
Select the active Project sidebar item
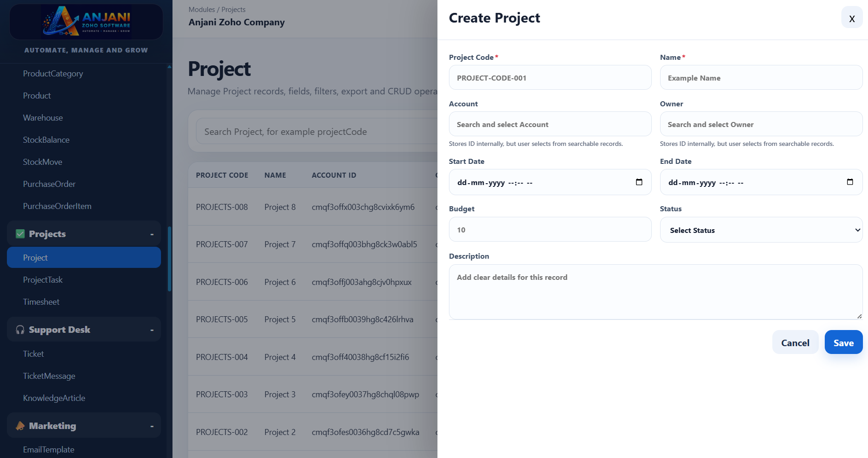[x=84, y=257]
